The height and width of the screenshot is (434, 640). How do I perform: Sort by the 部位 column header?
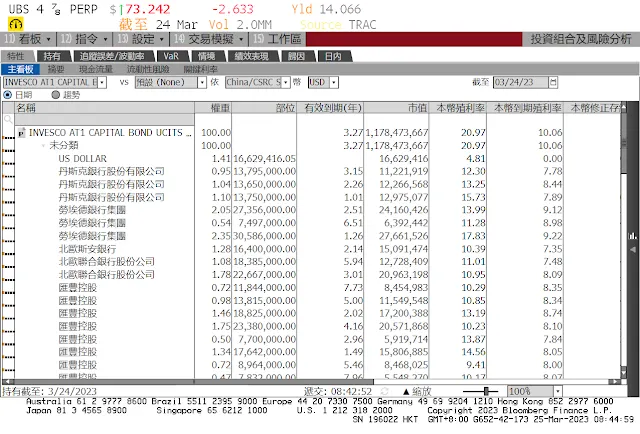tap(264, 108)
